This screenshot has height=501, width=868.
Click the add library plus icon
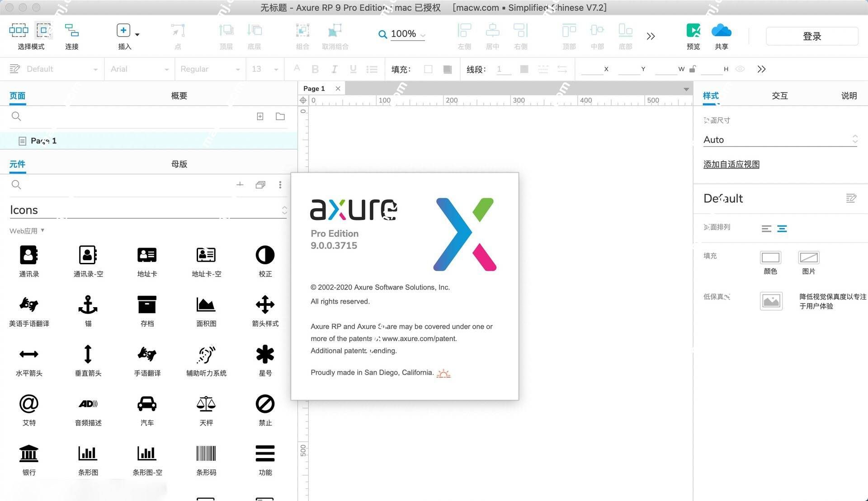pyautogui.click(x=240, y=184)
